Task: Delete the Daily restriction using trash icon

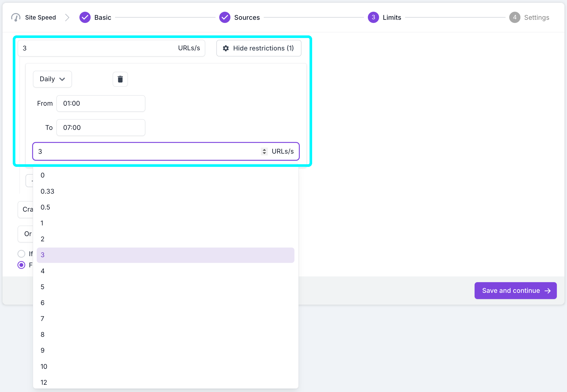Action: click(120, 79)
